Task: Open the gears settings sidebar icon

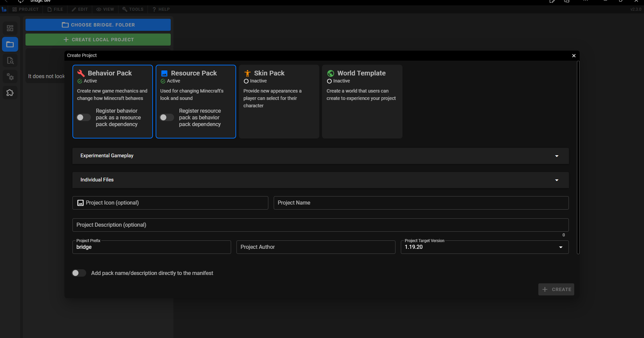Action: 10,77
